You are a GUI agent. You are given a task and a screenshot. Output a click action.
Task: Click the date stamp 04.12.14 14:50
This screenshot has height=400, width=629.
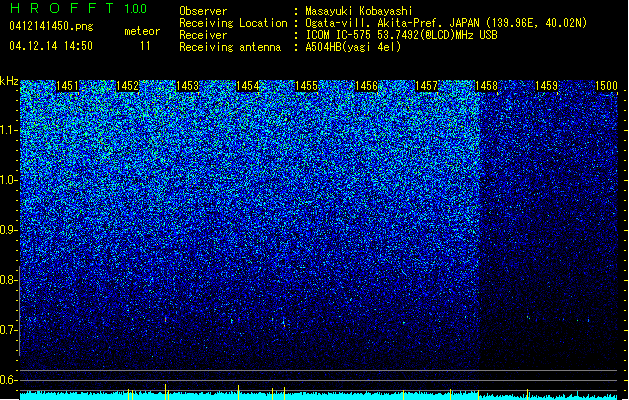tap(51, 46)
